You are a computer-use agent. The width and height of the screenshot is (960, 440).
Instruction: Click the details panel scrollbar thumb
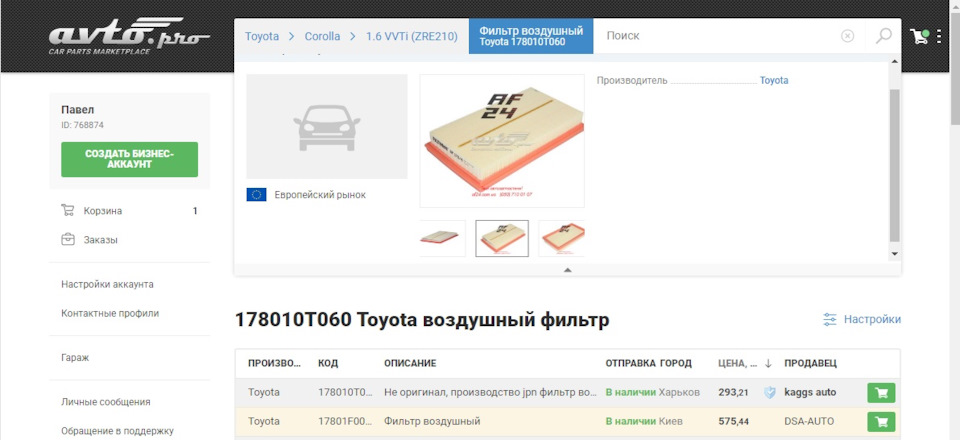pos(894,165)
